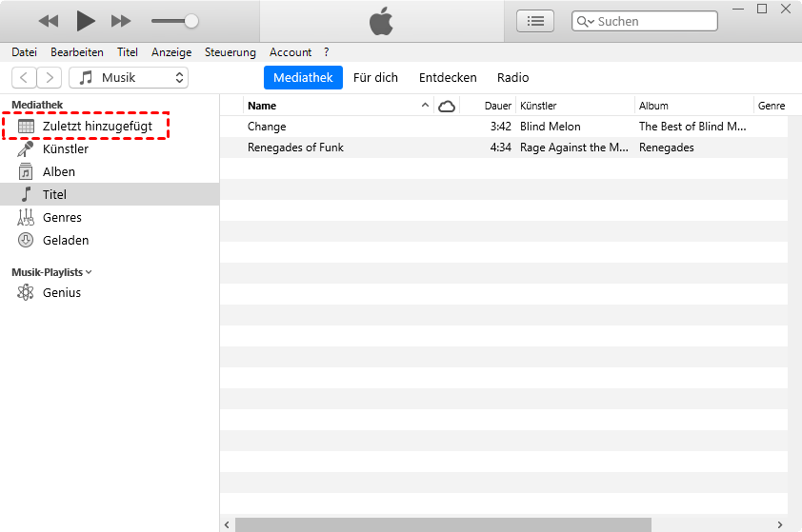Open Zuletzt hinzugefügt in sidebar
Image resolution: width=802 pixels, height=532 pixels.
tap(96, 127)
